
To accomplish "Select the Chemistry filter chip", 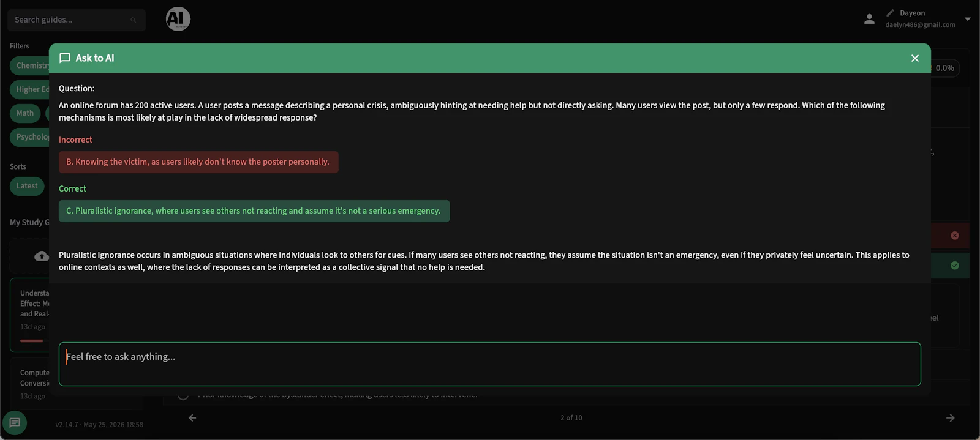I will point(30,65).
